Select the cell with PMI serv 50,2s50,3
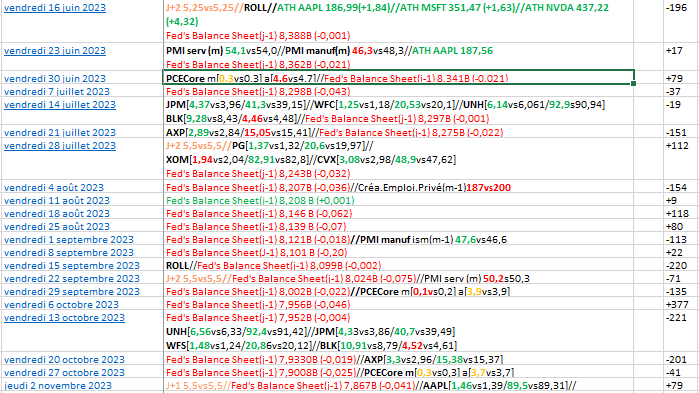The width and height of the screenshot is (699, 393). 399,278
